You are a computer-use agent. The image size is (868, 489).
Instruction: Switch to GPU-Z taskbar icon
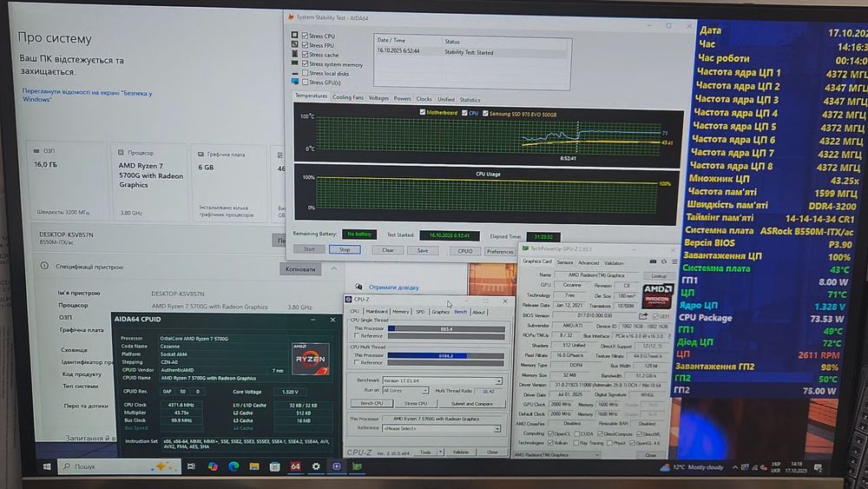coord(357,466)
